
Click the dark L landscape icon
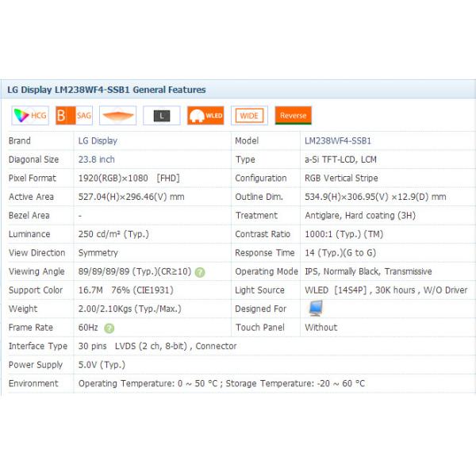(x=161, y=116)
